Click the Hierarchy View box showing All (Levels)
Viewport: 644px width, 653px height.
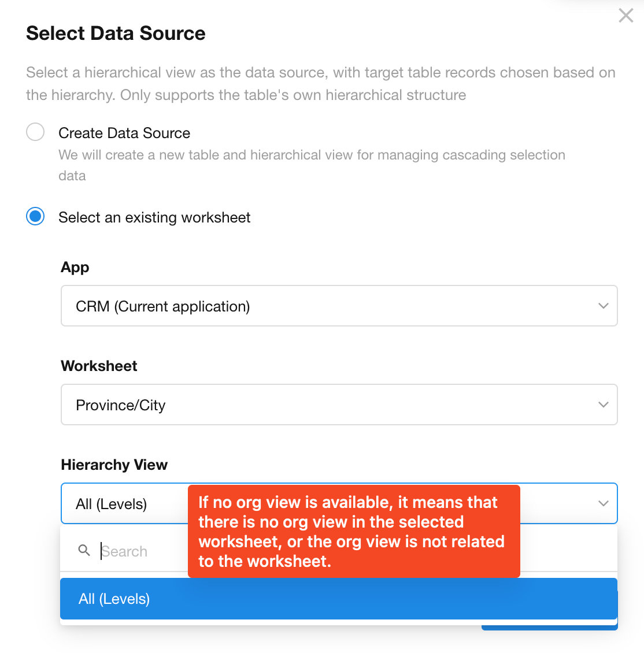tap(124, 504)
